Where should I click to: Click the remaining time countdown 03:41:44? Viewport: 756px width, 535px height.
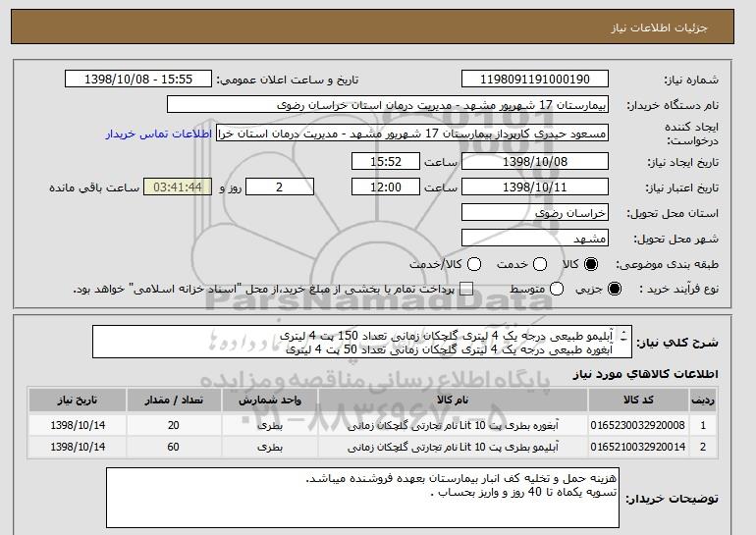coord(178,187)
